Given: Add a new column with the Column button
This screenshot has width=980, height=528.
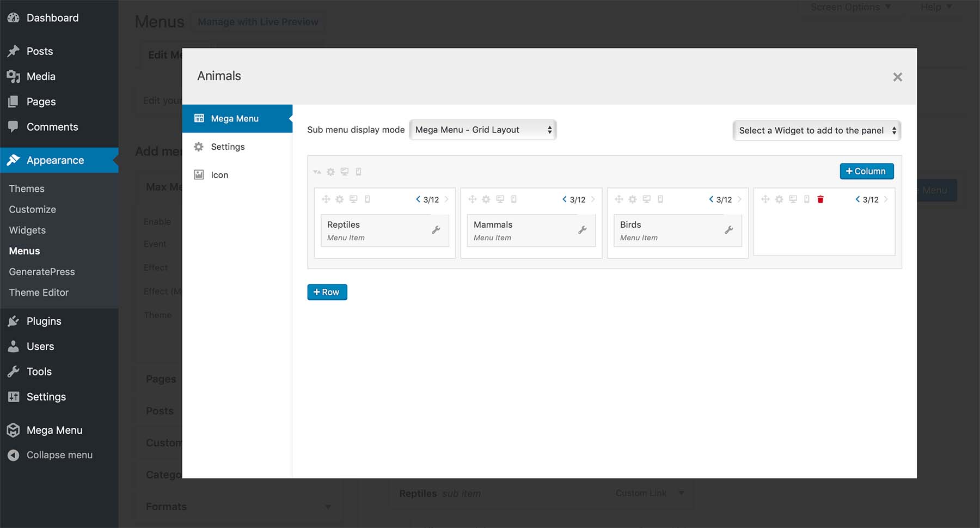Looking at the screenshot, I should coord(866,171).
